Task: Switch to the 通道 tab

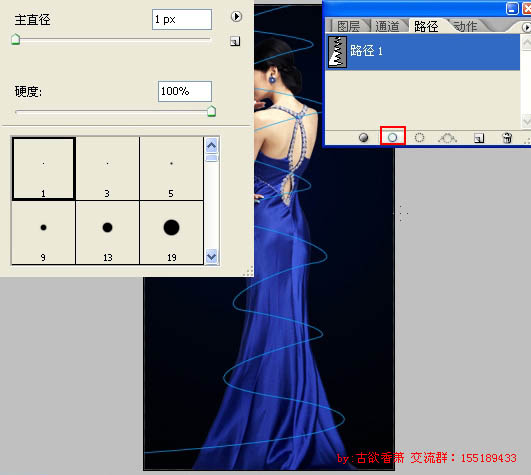Action: click(387, 26)
